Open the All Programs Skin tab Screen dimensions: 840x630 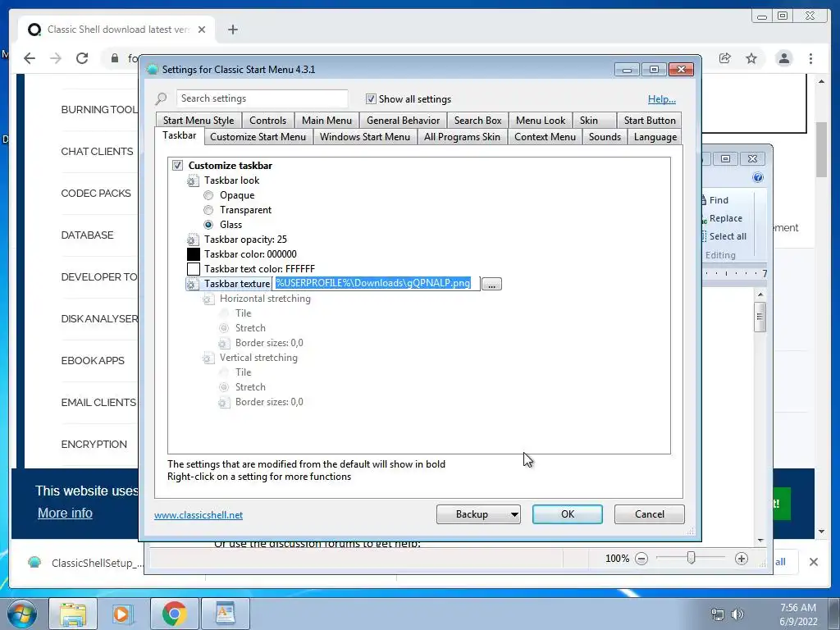462,137
